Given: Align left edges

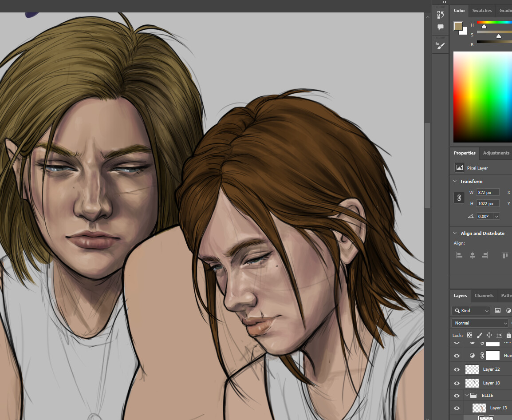Looking at the screenshot, I should point(460,255).
